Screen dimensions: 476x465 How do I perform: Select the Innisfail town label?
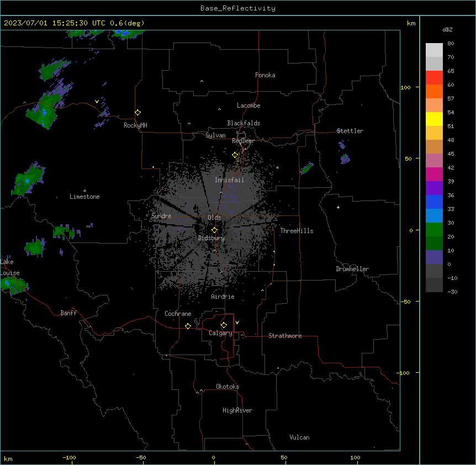coord(230,180)
